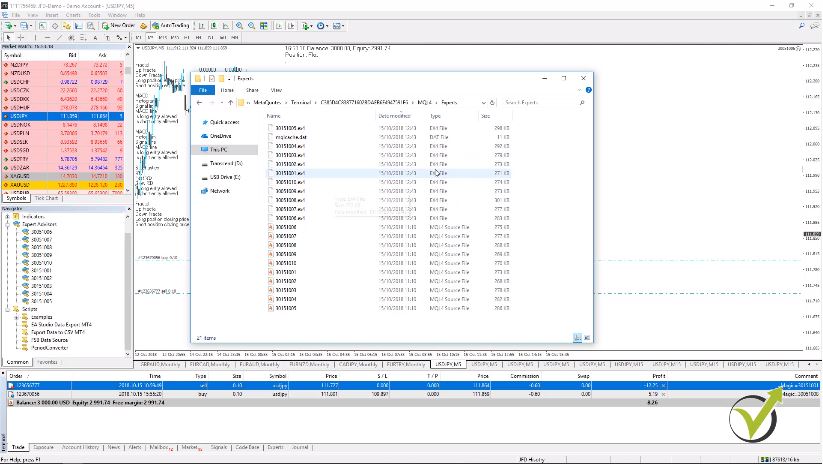Screen dimensions: 823x465
Task: Open Quick access in Explorer sidebar
Action: pyautogui.click(x=224, y=122)
